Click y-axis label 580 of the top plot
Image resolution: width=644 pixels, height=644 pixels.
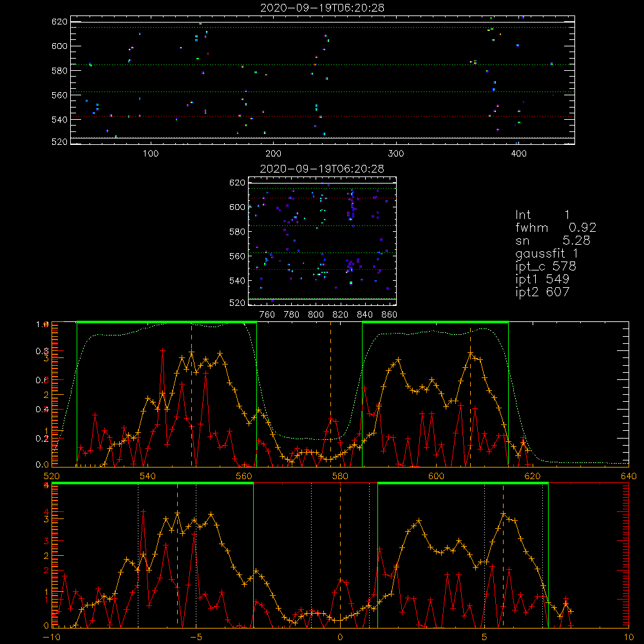click(x=59, y=71)
